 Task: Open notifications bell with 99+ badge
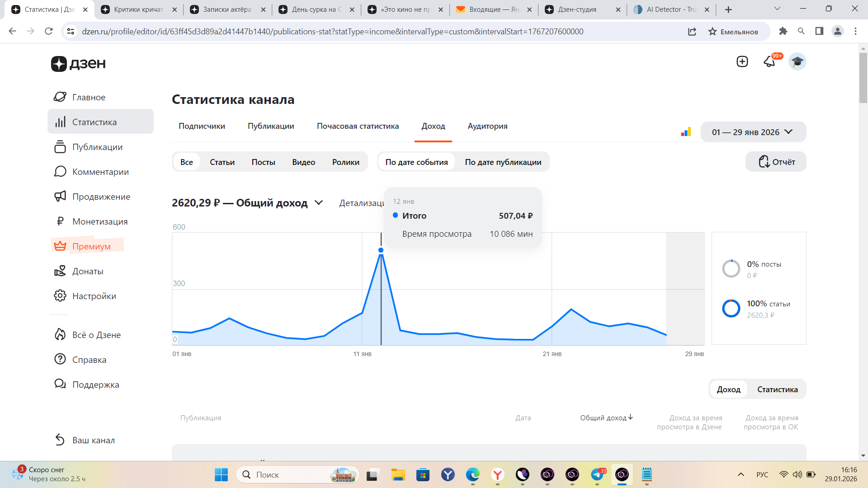pyautogui.click(x=769, y=61)
